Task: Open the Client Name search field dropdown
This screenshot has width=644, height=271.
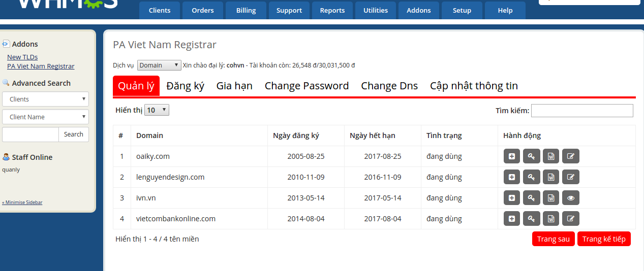Action: point(45,117)
